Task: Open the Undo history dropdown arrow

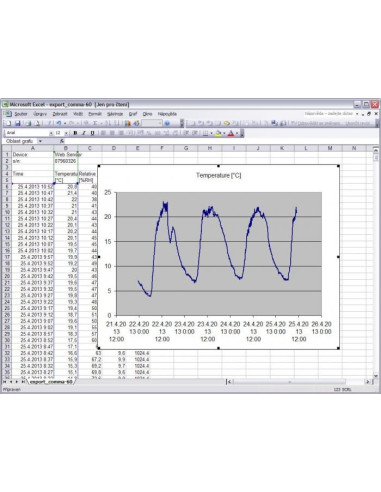Action: tap(64, 123)
